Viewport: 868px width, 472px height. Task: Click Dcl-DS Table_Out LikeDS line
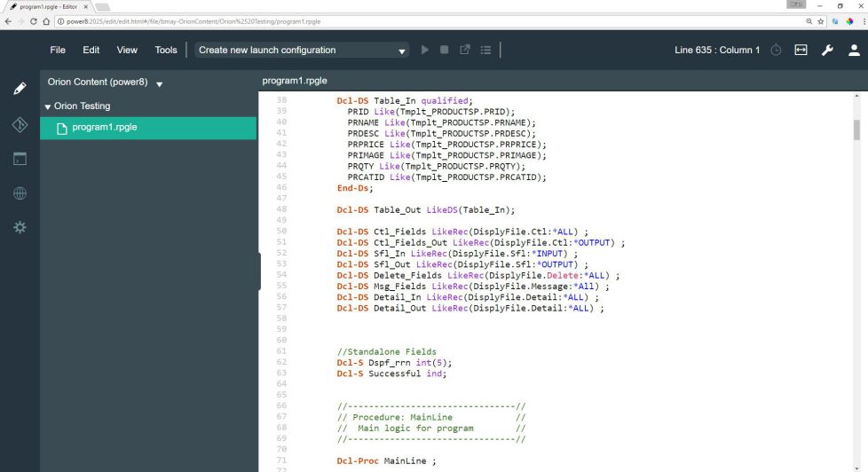coord(426,209)
